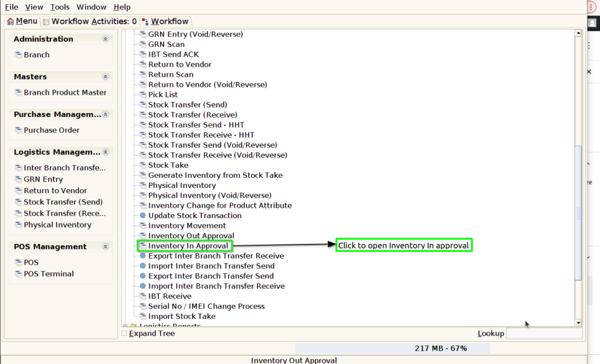600x364 pixels.
Task: Click the IBT Receive window icon
Action: (x=143, y=296)
